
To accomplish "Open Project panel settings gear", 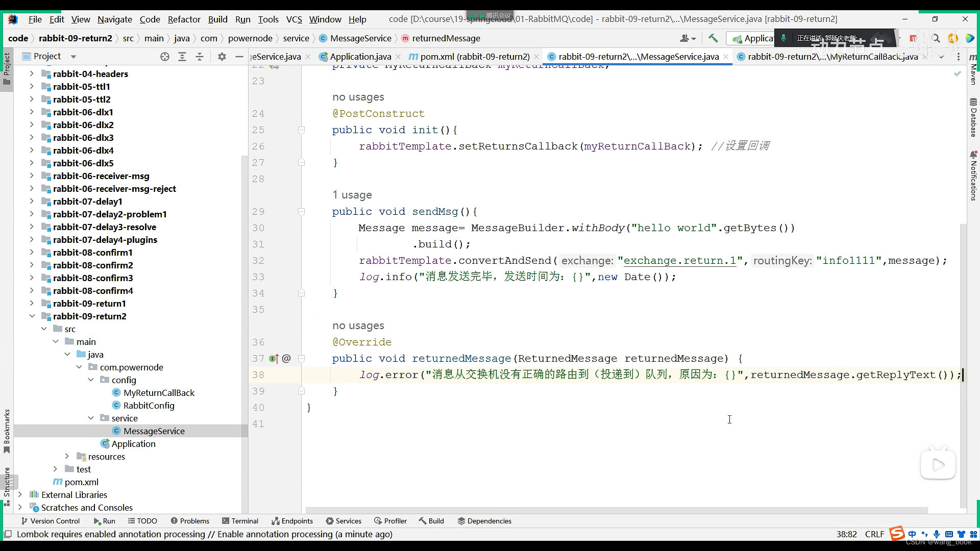I will pos(222,57).
